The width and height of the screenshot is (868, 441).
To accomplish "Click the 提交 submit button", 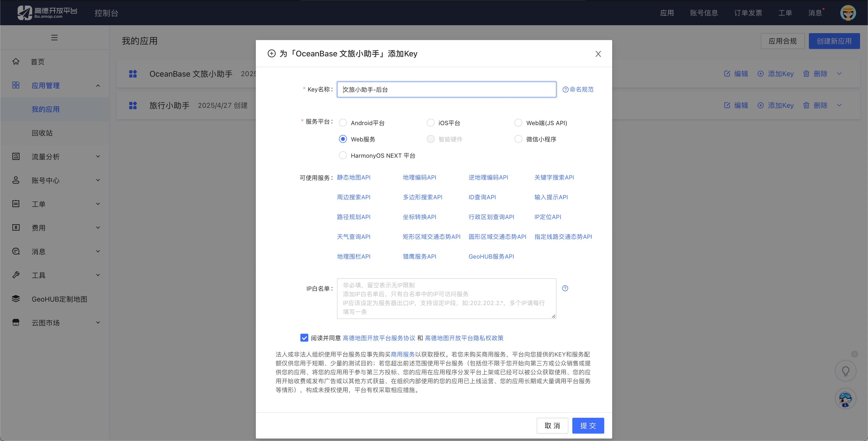I will click(x=588, y=425).
